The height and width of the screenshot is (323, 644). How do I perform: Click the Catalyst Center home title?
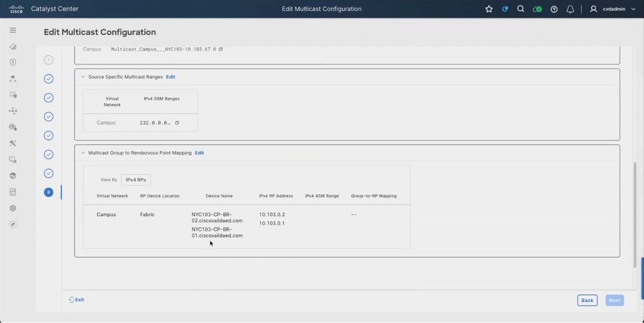click(54, 9)
